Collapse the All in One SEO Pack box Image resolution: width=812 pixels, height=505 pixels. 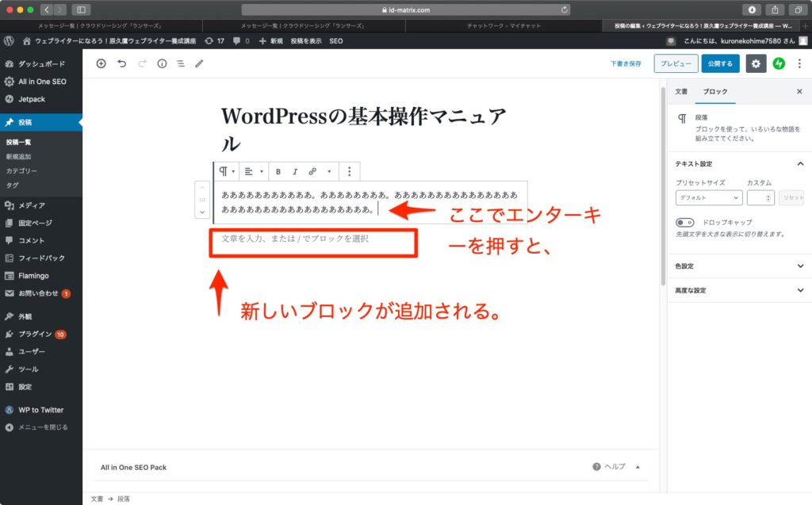click(638, 467)
